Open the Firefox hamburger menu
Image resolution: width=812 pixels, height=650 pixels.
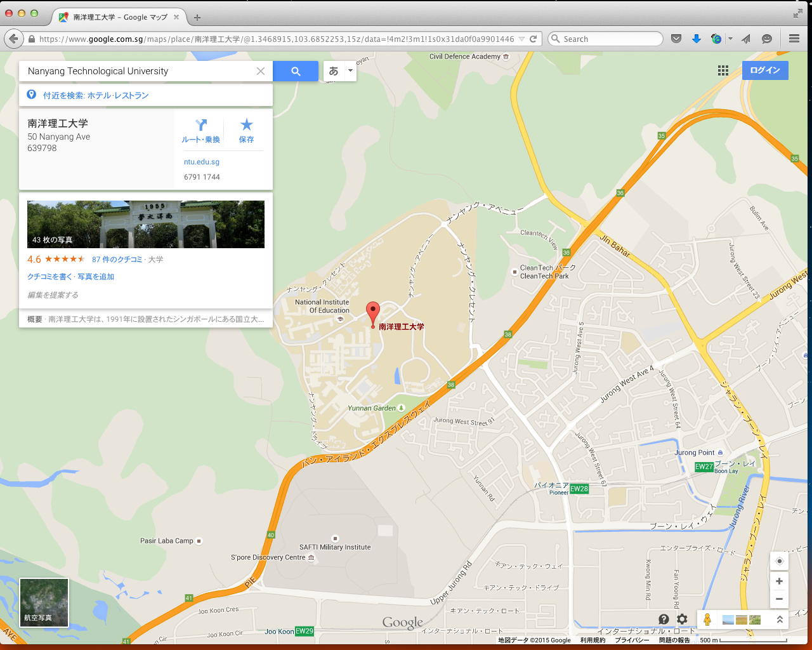794,39
